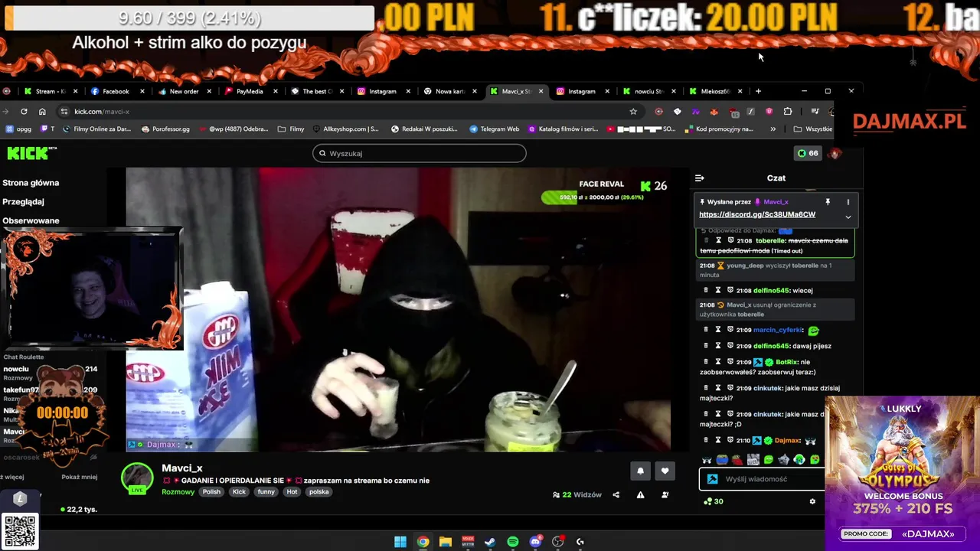
Task: Collapse chat panel arrow icon
Action: click(699, 178)
